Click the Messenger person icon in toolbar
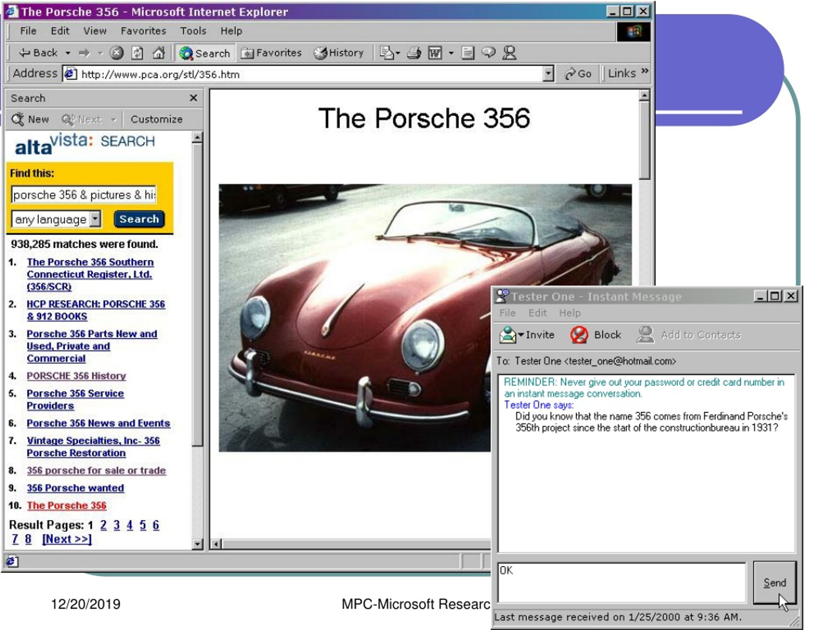 [510, 53]
